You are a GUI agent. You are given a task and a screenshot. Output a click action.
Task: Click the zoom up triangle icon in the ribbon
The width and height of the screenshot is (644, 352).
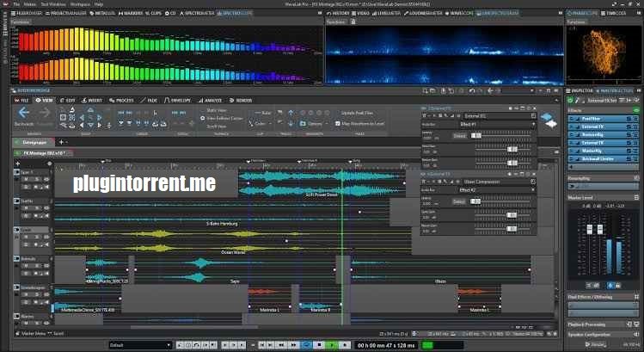(90, 110)
